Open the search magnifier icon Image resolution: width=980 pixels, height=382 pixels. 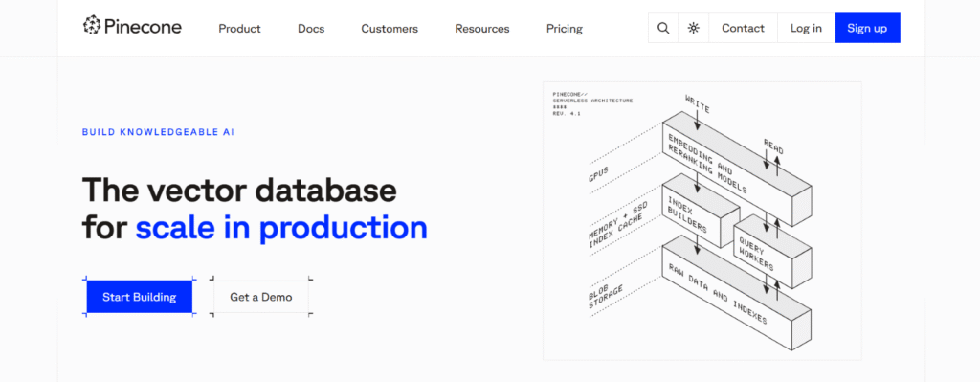[663, 28]
